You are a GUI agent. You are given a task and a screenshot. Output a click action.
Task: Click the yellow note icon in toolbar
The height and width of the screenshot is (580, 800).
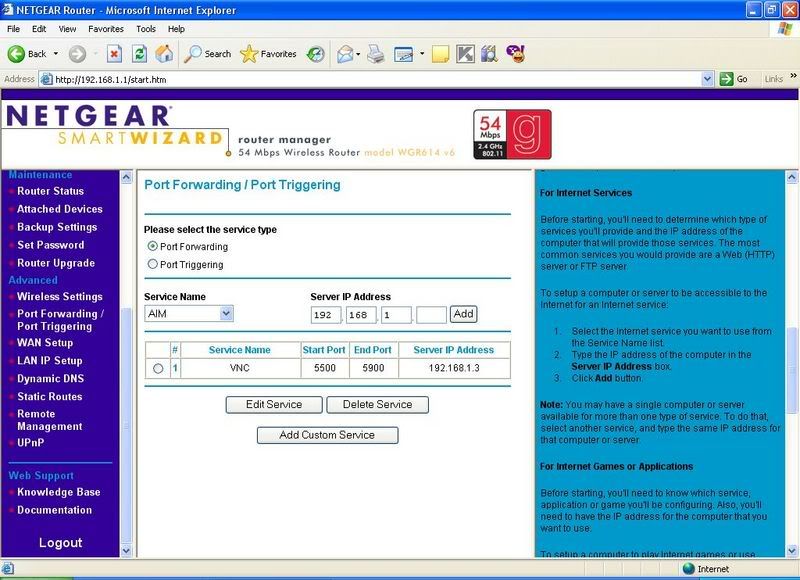pos(440,54)
